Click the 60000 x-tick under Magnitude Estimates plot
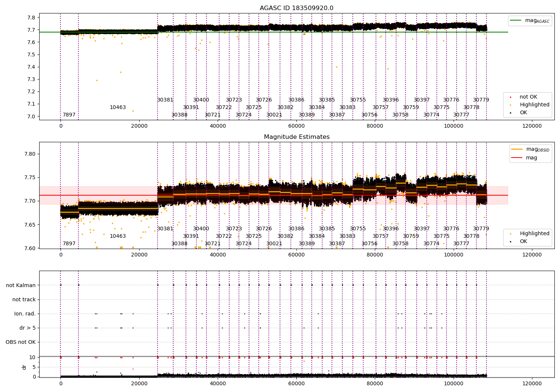The height and width of the screenshot is (392, 560). [x=296, y=255]
